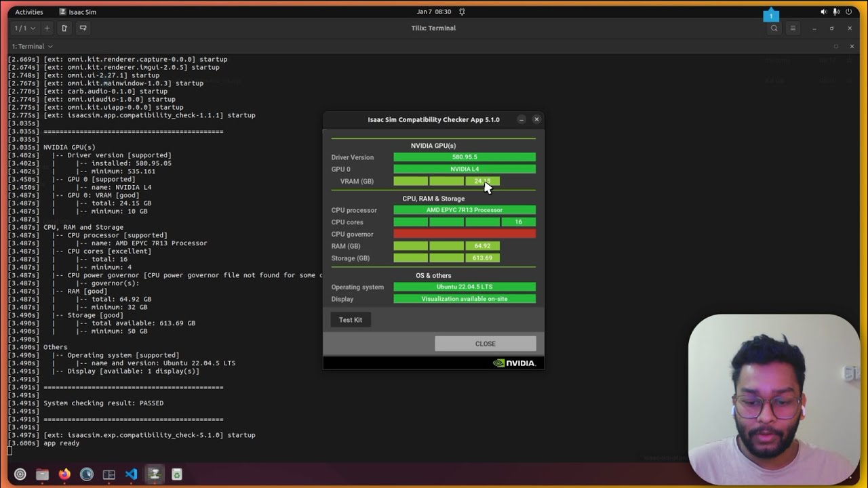
Task: Click the Operating system label in the dialog
Action: point(357,287)
